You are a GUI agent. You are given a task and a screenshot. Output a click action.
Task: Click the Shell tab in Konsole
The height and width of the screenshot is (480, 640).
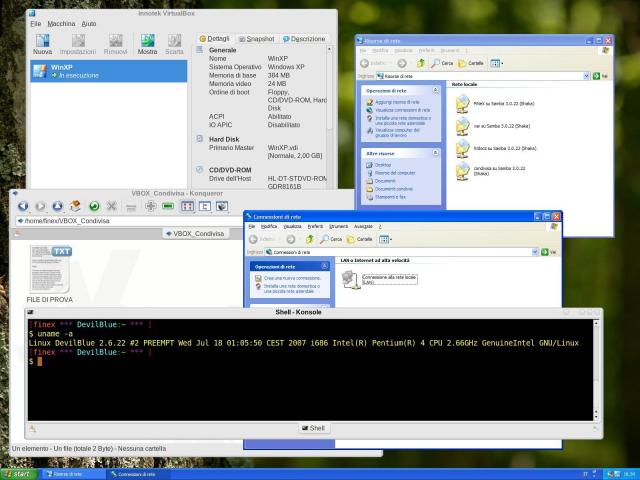coord(313,428)
